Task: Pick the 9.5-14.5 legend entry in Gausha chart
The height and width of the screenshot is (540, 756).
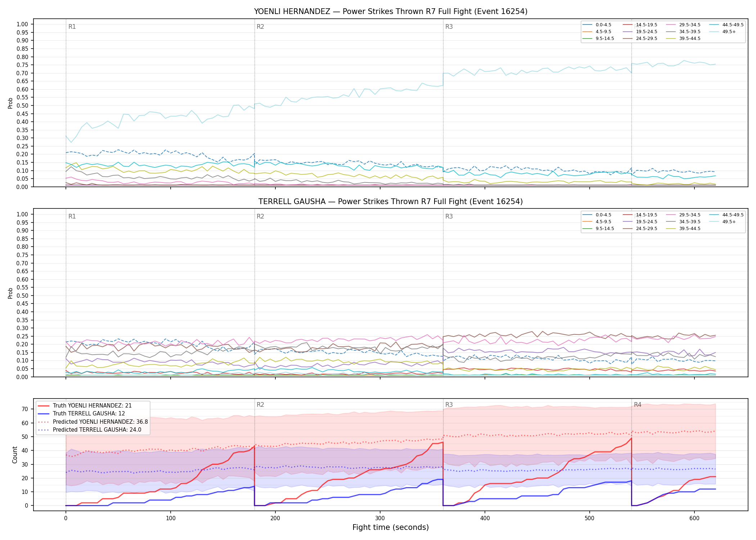Action: [599, 229]
